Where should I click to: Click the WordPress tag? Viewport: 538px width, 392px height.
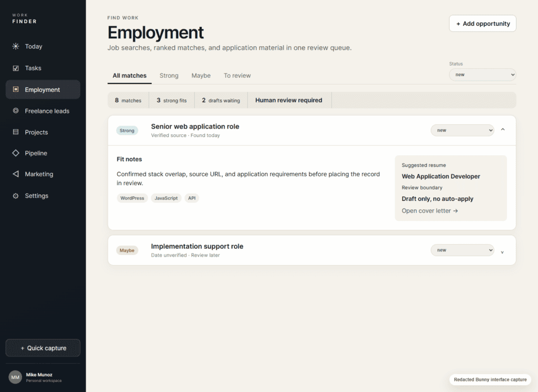[132, 198]
